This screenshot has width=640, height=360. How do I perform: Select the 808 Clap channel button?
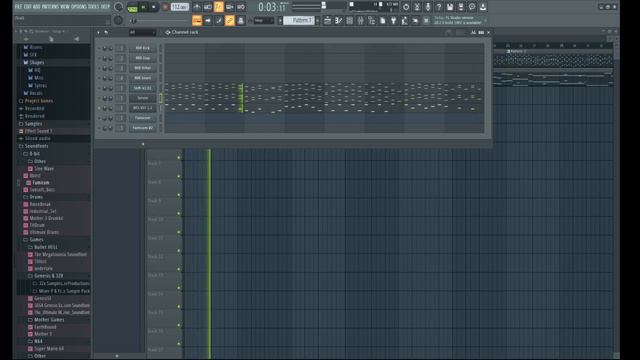point(142,58)
